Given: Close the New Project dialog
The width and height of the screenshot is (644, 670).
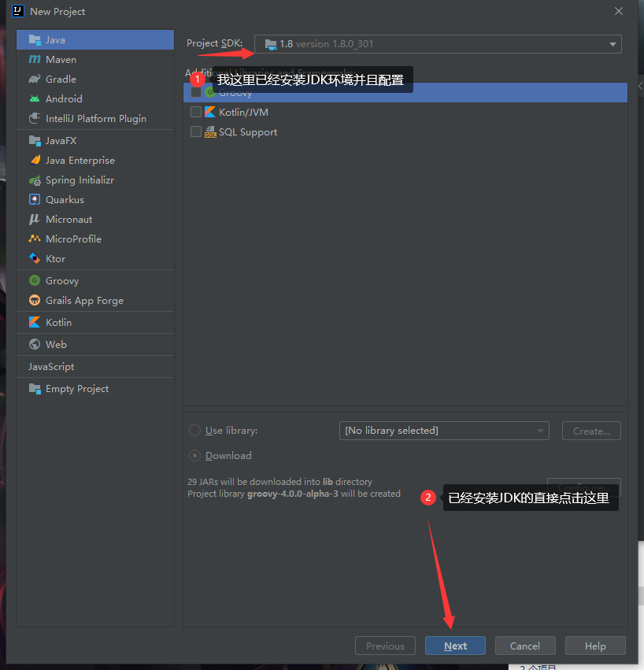Looking at the screenshot, I should (x=618, y=11).
